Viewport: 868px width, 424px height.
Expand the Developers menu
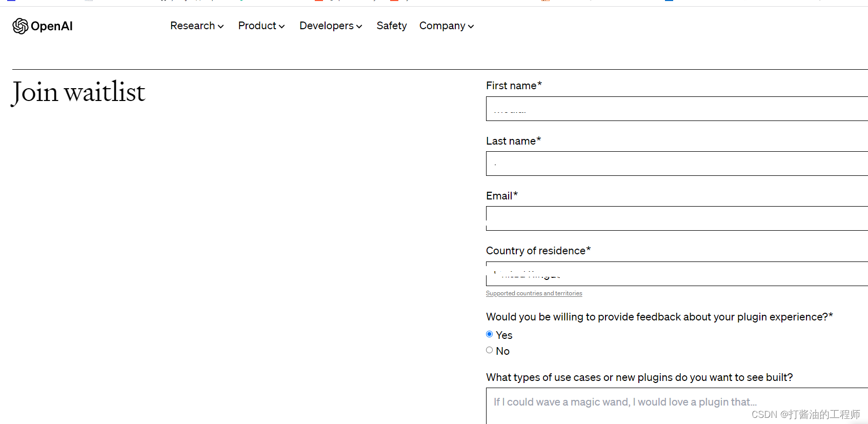[x=331, y=26]
